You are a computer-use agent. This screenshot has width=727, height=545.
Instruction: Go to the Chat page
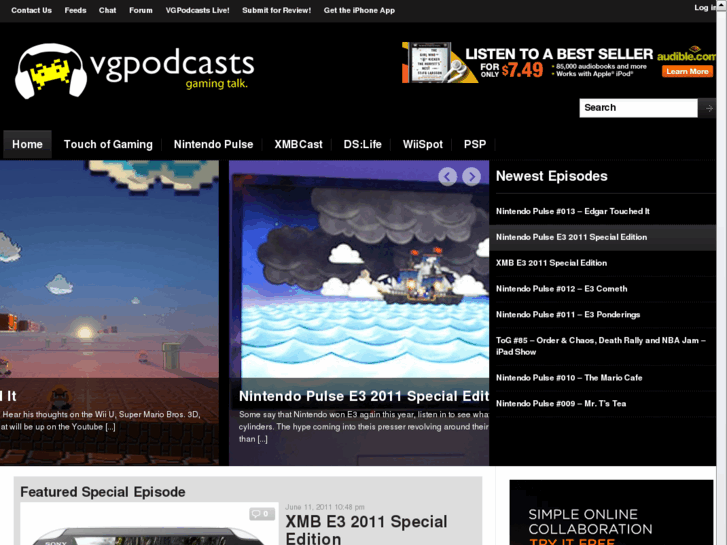pos(108,10)
